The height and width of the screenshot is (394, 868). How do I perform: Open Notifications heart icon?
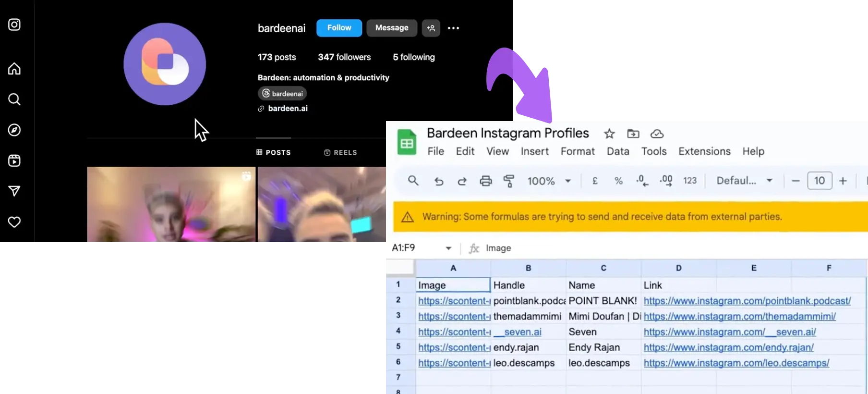pos(14,222)
